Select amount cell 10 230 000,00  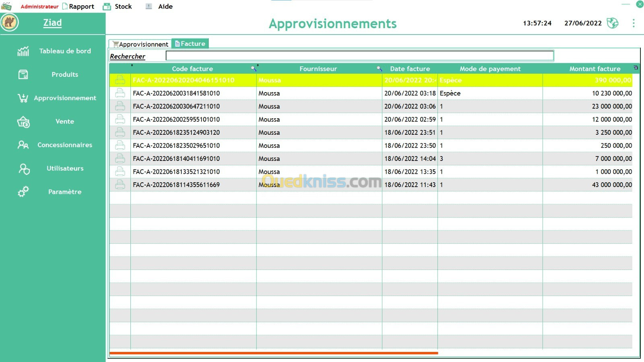(588, 93)
